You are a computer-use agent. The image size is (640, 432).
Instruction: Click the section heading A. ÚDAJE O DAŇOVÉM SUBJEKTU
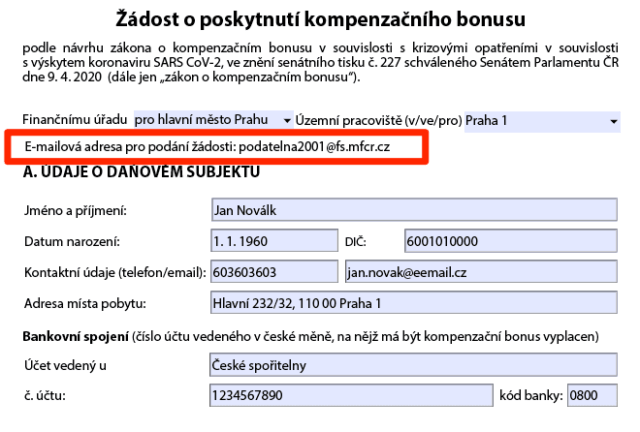[x=141, y=172]
